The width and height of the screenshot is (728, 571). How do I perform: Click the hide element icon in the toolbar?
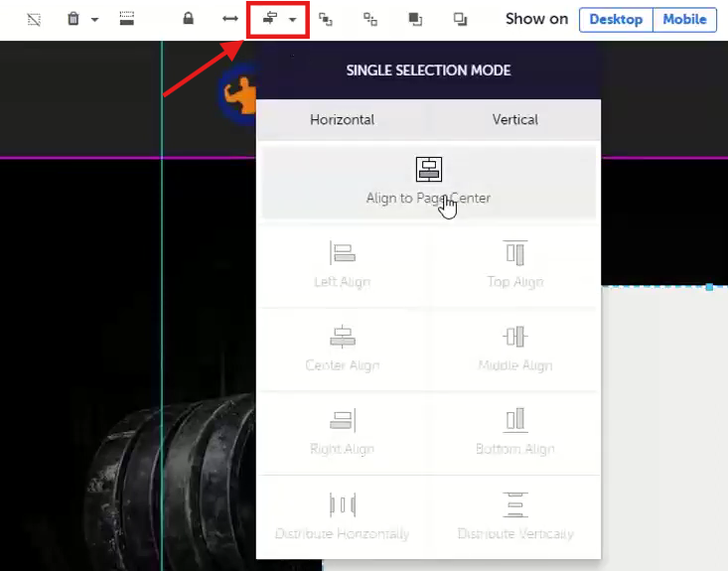pos(34,20)
